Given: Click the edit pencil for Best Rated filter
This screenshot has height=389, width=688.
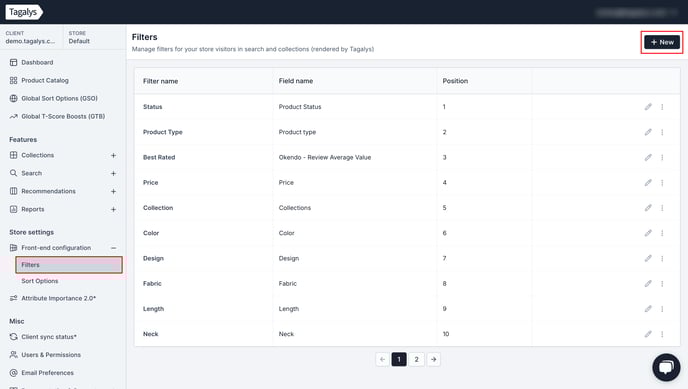Looking at the screenshot, I should [648, 157].
